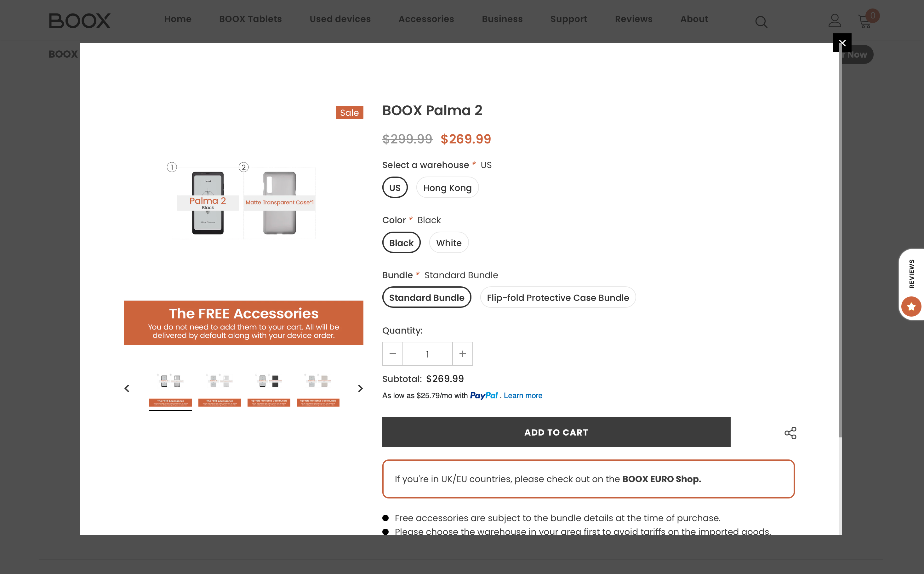The height and width of the screenshot is (574, 924).
Task: Show next product thumbnails
Action: [x=360, y=388]
